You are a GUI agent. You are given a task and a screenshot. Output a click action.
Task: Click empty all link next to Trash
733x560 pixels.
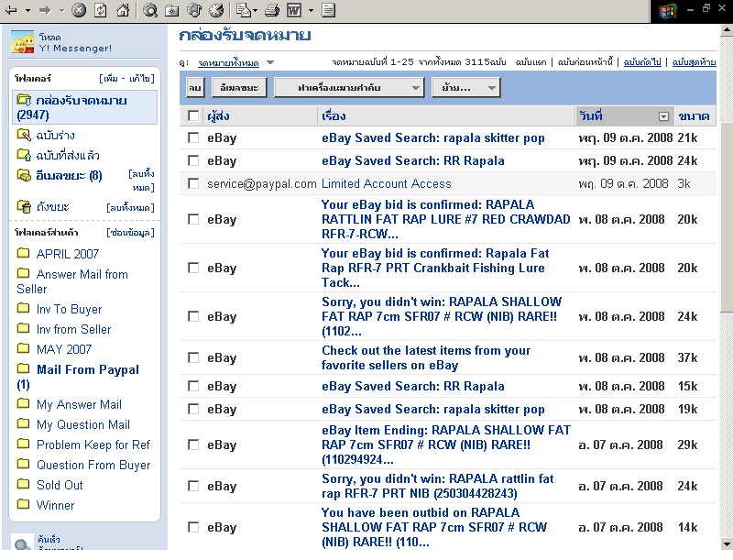(130, 207)
